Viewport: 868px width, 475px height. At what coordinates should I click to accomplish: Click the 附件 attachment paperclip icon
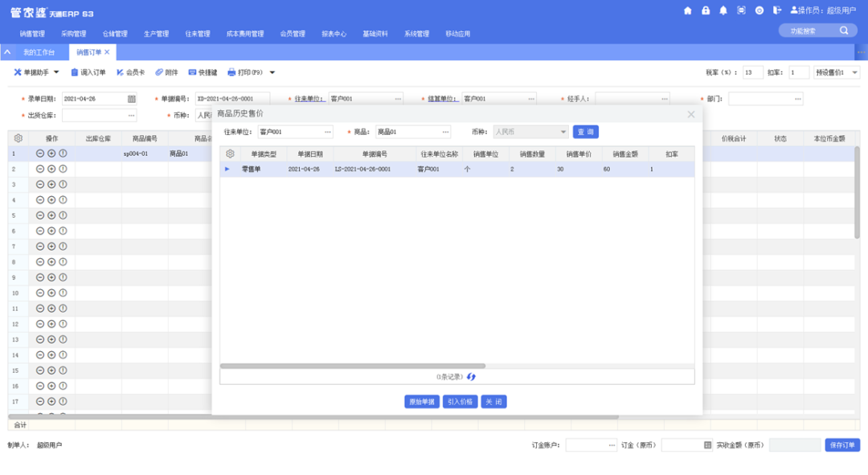[x=160, y=72]
